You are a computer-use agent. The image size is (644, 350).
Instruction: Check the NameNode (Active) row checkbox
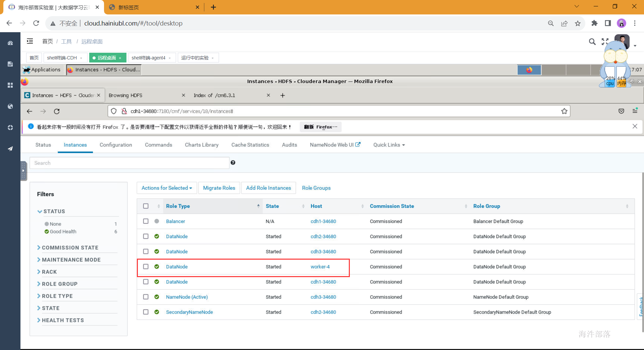tap(146, 297)
